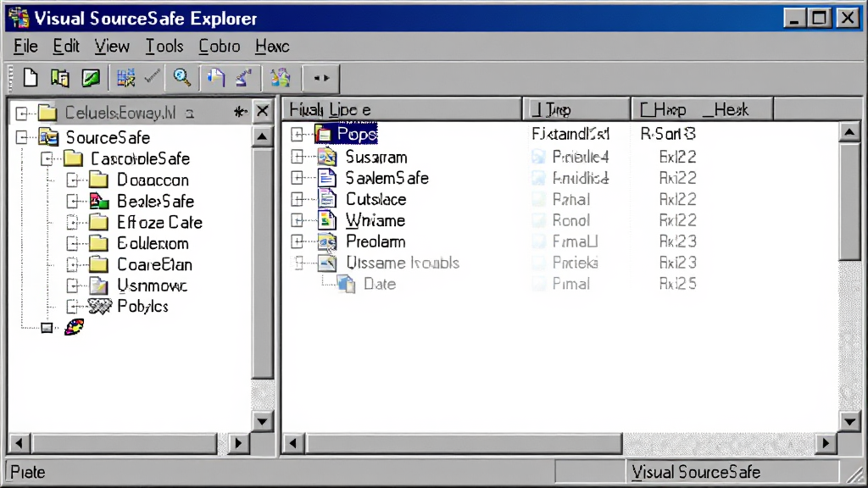This screenshot has width=868, height=488.
Task: Click the file list vertical scrollbar thumb
Action: pyautogui.click(x=849, y=200)
